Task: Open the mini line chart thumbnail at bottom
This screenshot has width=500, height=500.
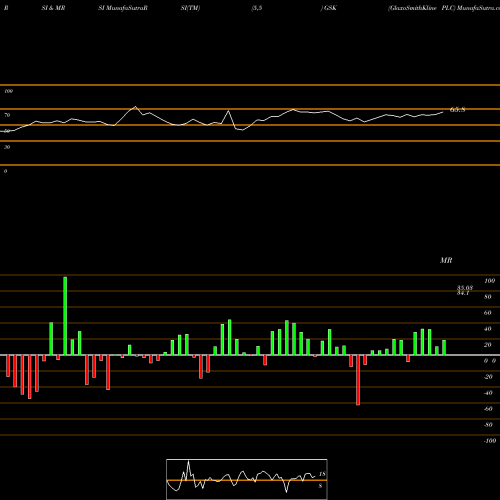Action: 247,479
